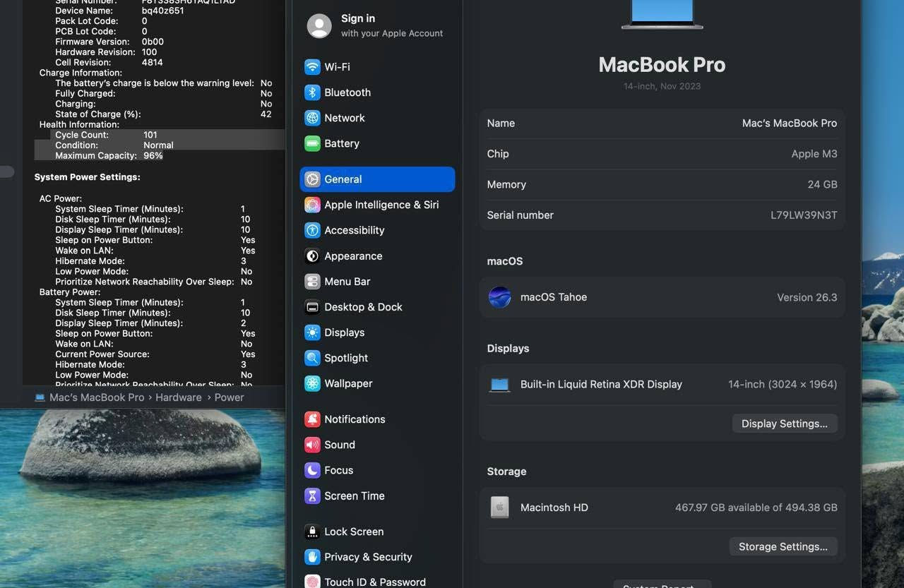Click the Apple Intelligence & Siri icon
The width and height of the screenshot is (904, 588).
[312, 205]
